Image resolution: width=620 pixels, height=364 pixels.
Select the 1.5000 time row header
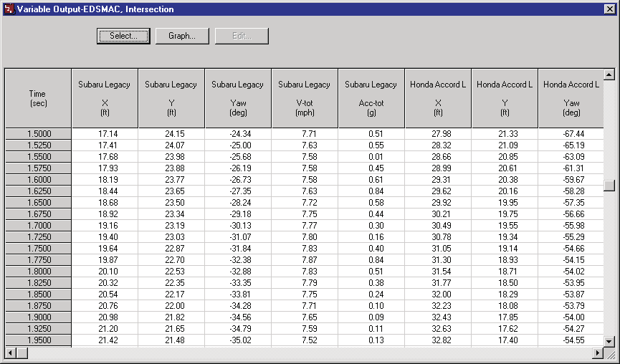point(38,134)
